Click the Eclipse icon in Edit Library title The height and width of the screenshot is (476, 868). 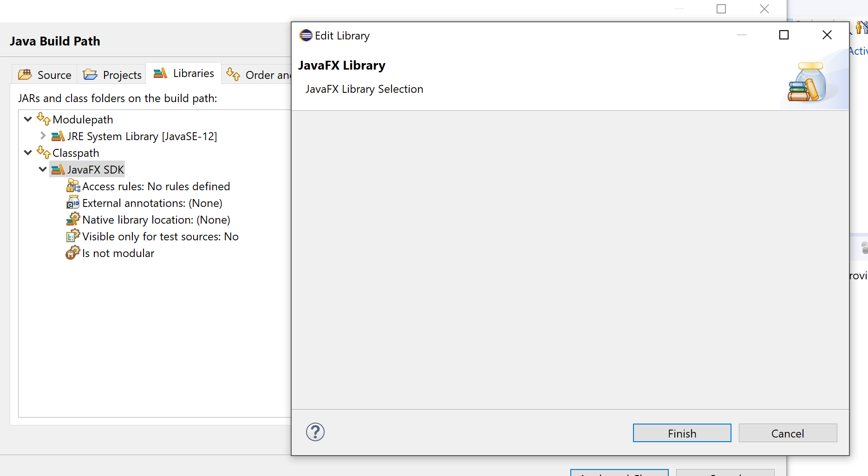pyautogui.click(x=306, y=35)
